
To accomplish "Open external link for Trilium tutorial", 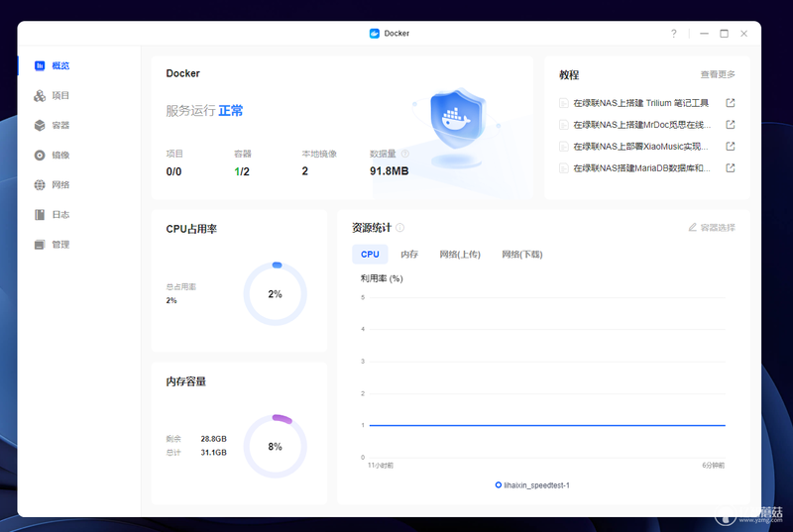I will 731,103.
